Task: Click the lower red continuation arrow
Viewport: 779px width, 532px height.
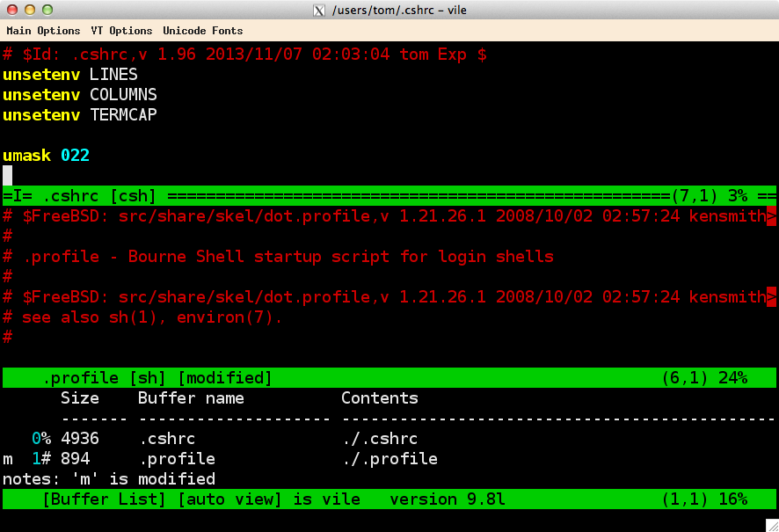Action: [772, 296]
